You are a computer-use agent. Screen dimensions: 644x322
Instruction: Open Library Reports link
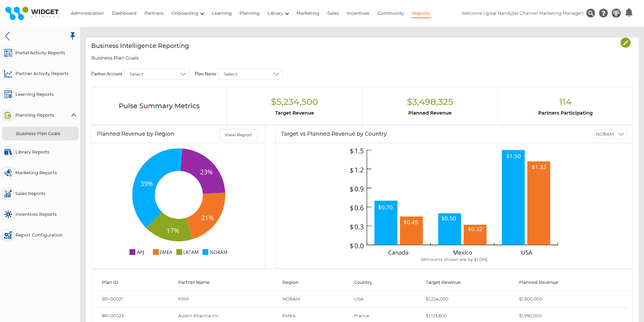coord(33,152)
